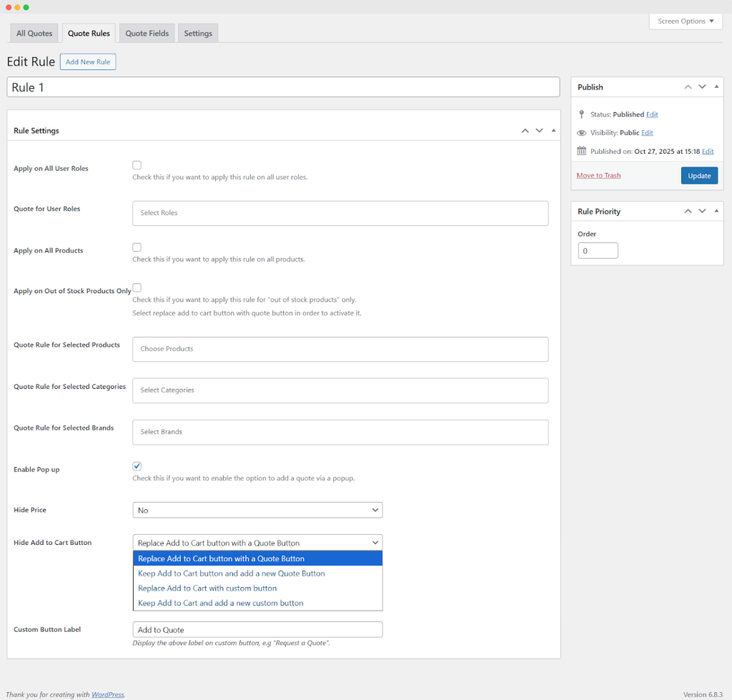Collapse Rule Settings panel toggle triangle
The image size is (732, 700).
[554, 131]
